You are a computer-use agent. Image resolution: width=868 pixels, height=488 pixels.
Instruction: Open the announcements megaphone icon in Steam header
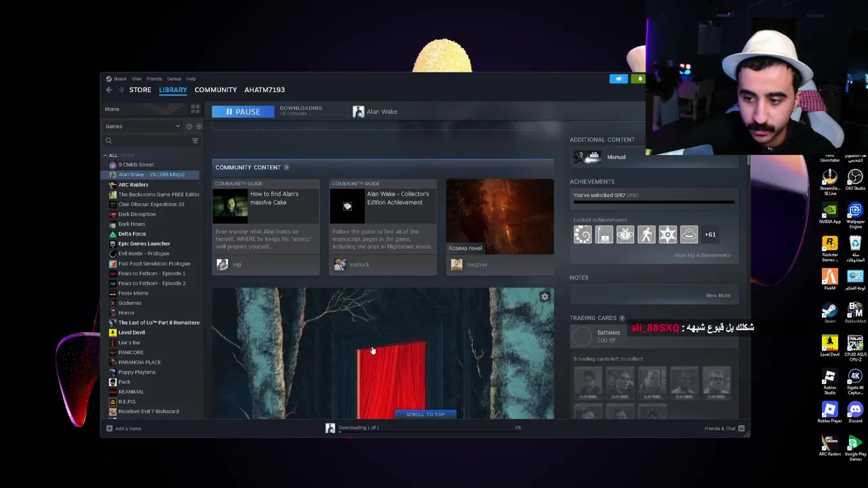[618, 79]
